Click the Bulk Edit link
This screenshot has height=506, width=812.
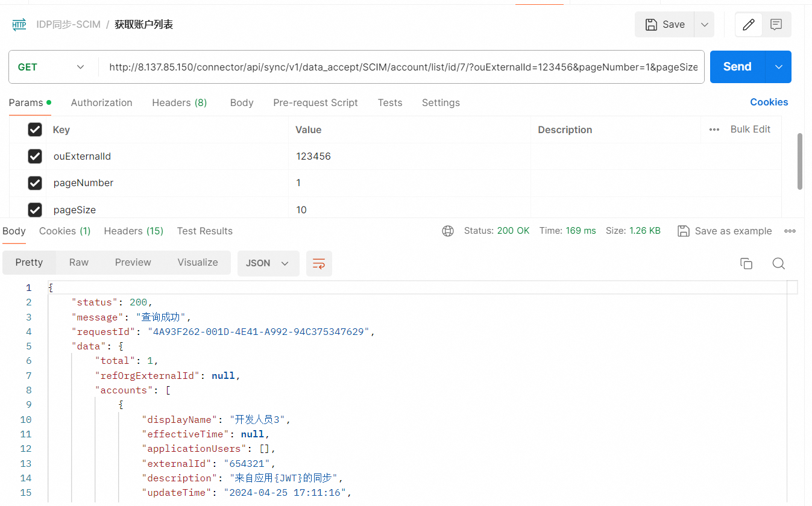click(751, 130)
